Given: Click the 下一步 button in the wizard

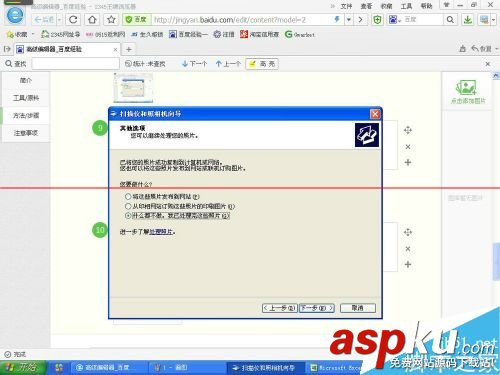Looking at the screenshot, I should (x=317, y=308).
